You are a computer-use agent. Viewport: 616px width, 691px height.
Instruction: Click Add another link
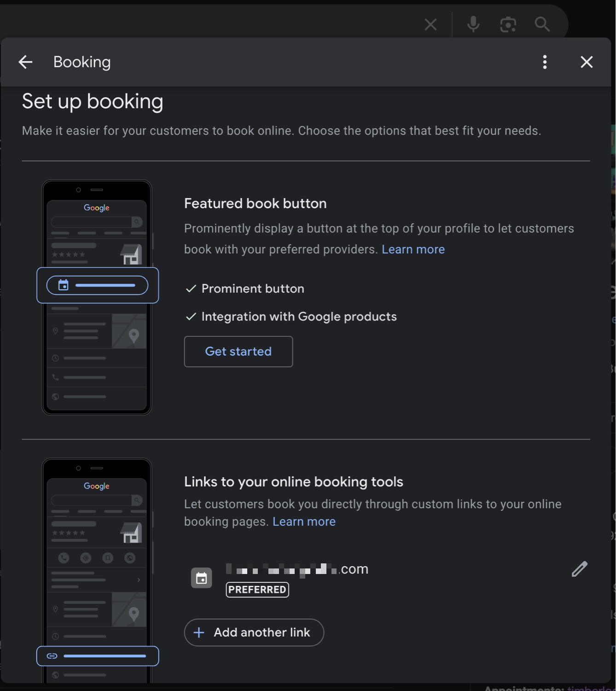point(254,632)
